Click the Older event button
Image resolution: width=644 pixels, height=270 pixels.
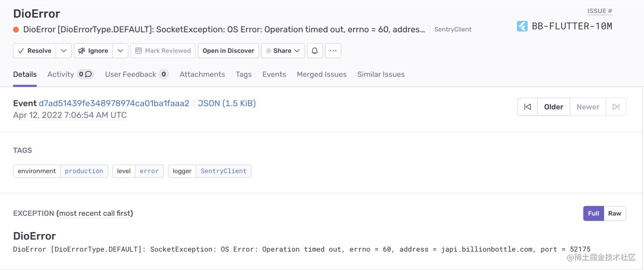click(x=553, y=107)
